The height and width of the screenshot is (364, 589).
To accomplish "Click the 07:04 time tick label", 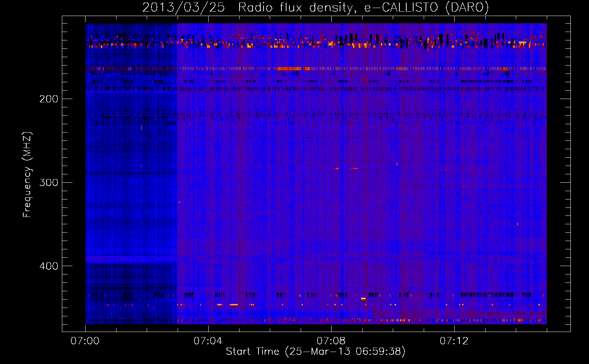I will [208, 341].
